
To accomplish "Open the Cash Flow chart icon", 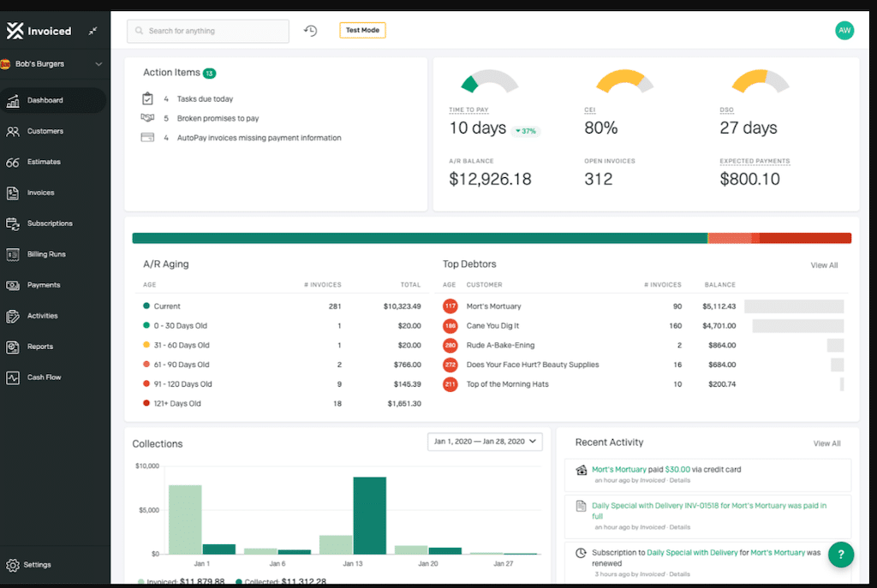I will [13, 377].
